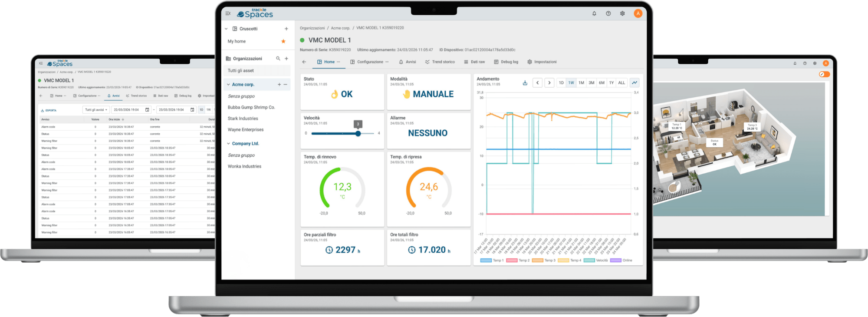The height and width of the screenshot is (317, 868).
Task: Select the 1D range in Andamento chart
Action: click(x=561, y=83)
